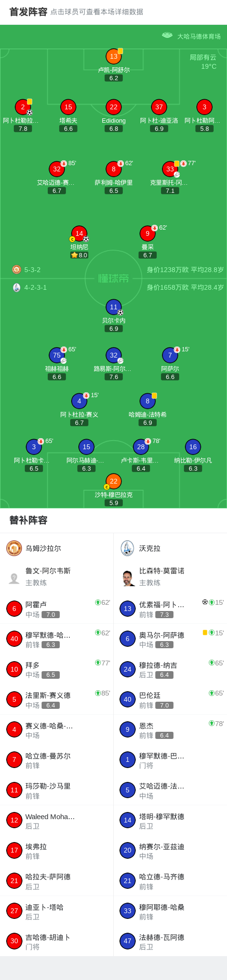The height and width of the screenshot is (980, 227).
Task: Select 克里斯托-冈 number 33 icon
Action: [170, 169]
